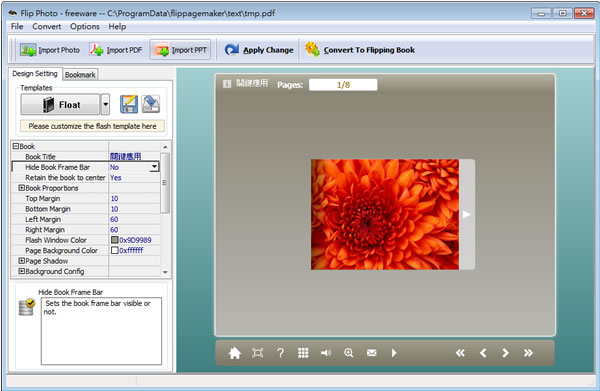Open the help question mark icon

[280, 353]
